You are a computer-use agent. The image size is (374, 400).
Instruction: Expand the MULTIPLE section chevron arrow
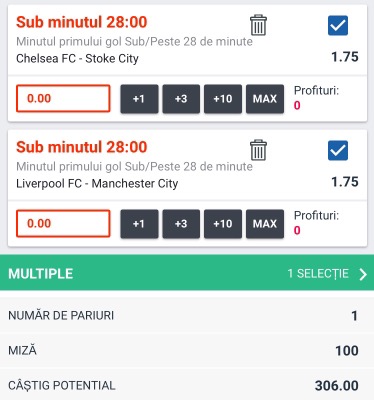tap(363, 274)
